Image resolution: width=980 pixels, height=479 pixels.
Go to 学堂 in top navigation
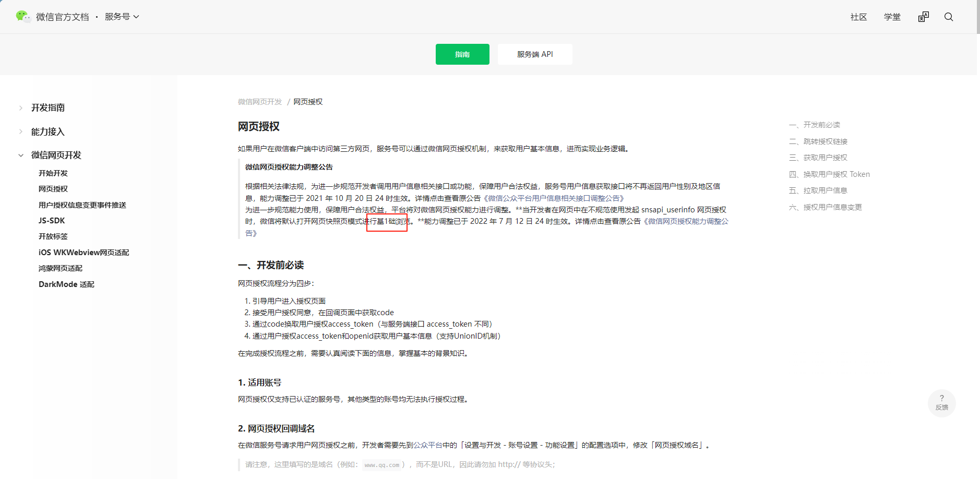892,17
